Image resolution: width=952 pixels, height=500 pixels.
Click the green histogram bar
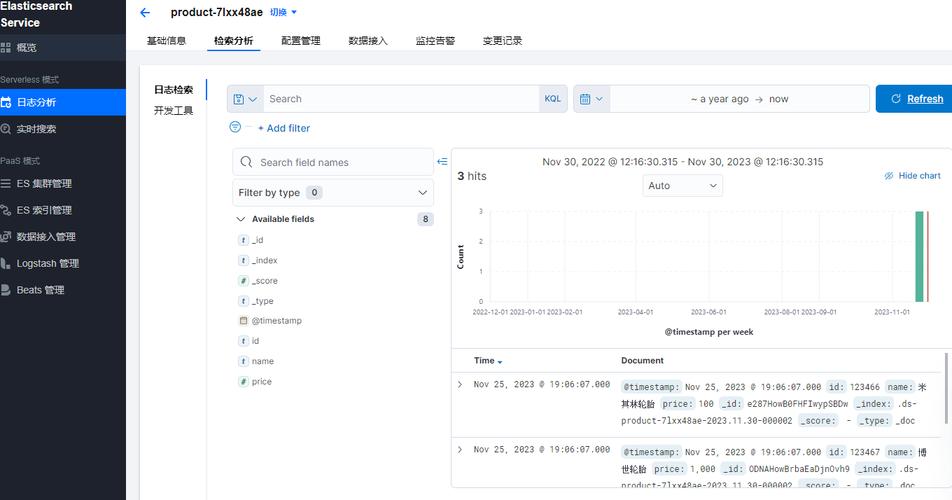(x=919, y=256)
